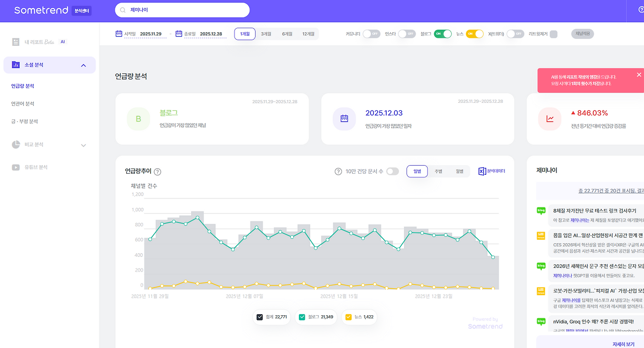Click the help icon in purple header

(x=641, y=10)
